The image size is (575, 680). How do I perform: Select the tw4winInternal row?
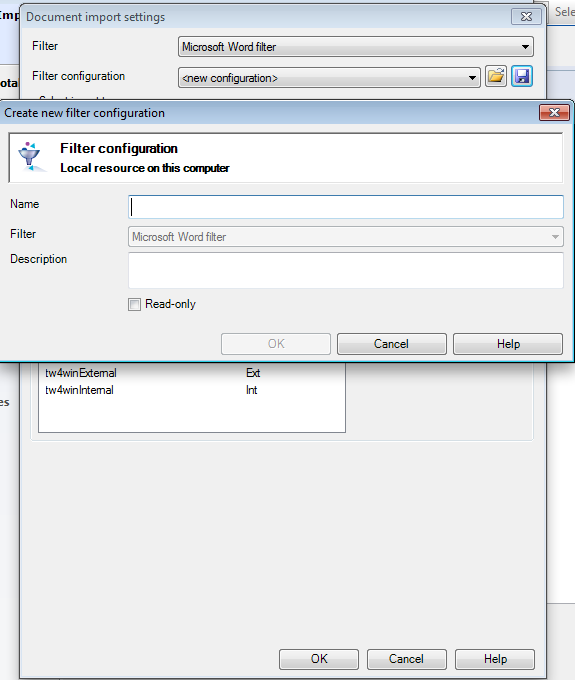click(x=192, y=390)
